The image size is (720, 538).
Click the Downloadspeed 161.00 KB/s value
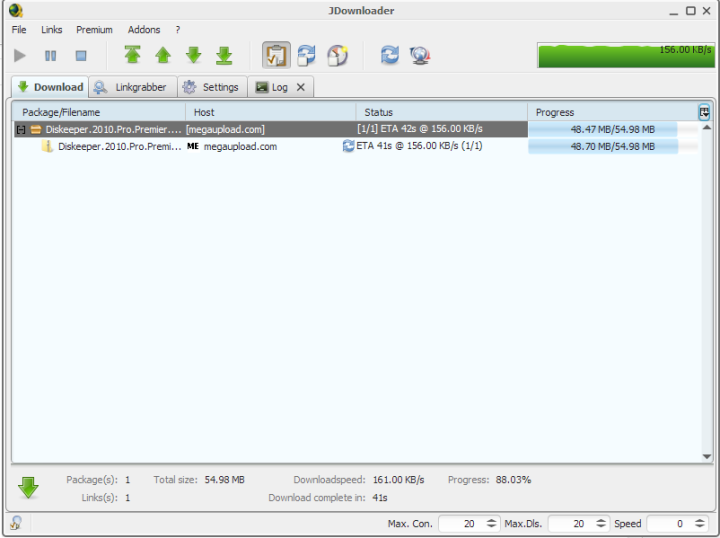point(398,480)
